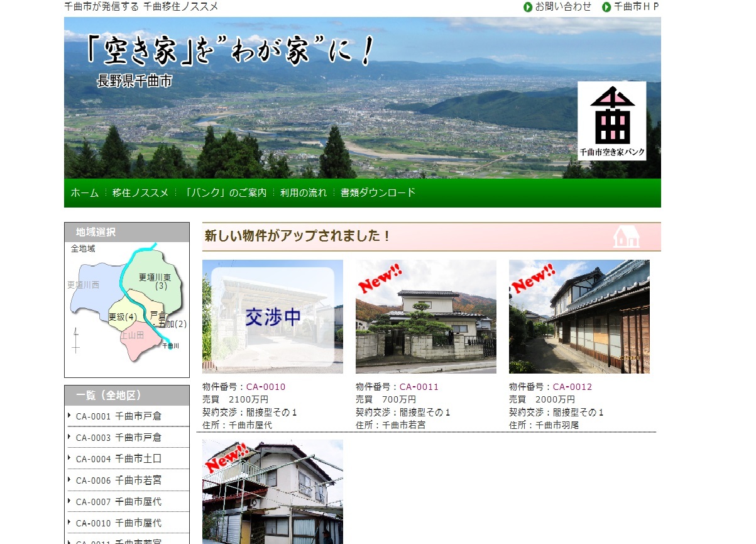The width and height of the screenshot is (756, 544).
Task: Click the house icon in the pink header
Action: (626, 236)
